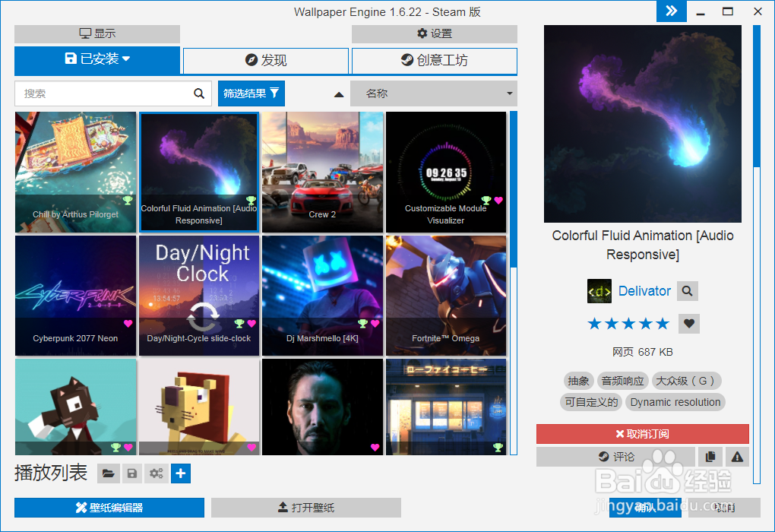Click trophy icon on Japanese storefront wallpaper

pyautogui.click(x=498, y=448)
